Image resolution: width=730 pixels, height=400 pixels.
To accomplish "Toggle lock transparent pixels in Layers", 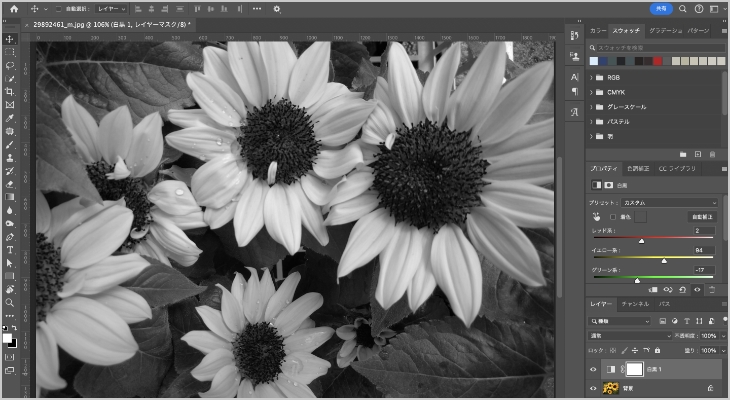I will tap(613, 350).
